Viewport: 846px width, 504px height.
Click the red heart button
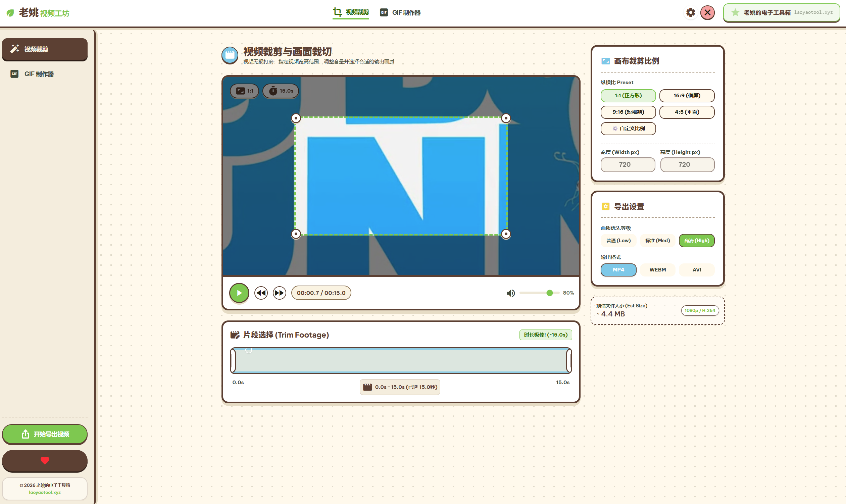click(45, 460)
